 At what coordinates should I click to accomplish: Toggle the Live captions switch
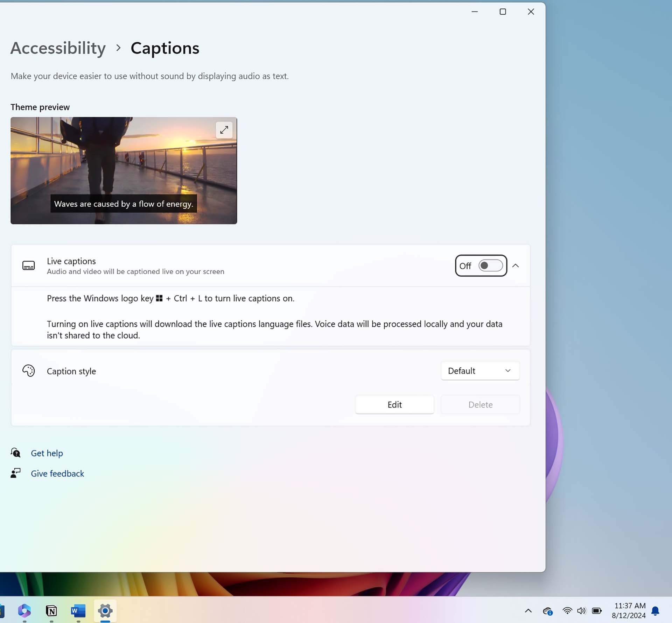[490, 266]
